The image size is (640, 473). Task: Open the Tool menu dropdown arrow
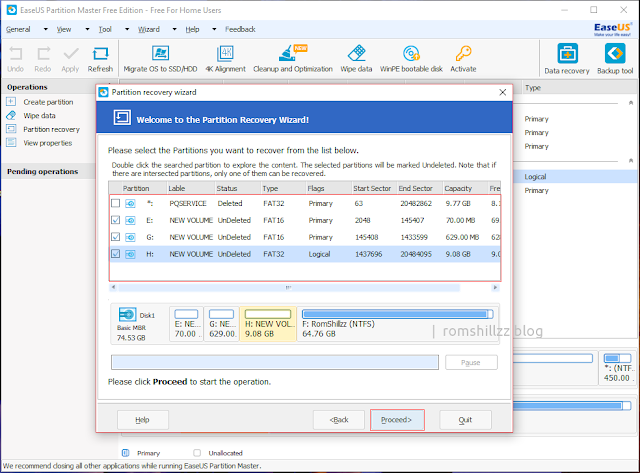127,29
